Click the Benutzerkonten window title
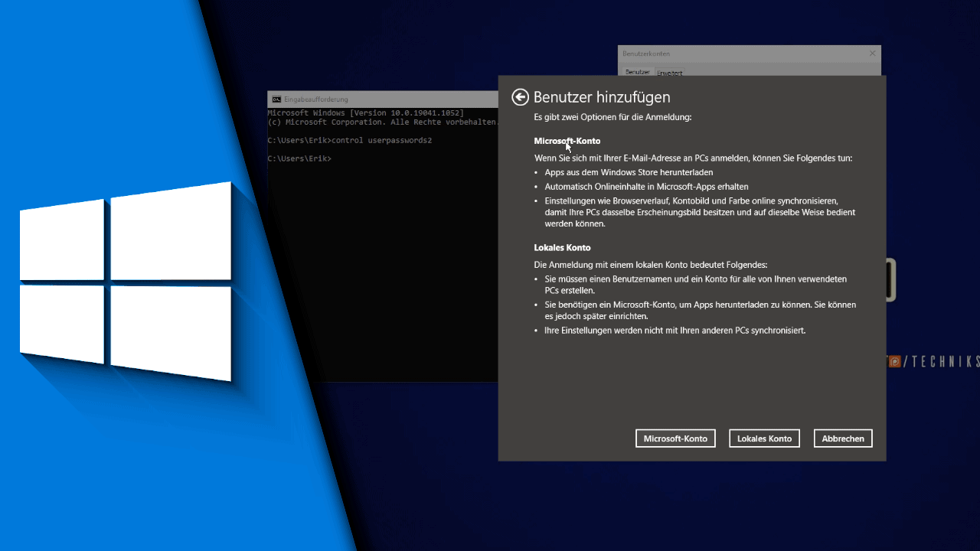 (646, 54)
